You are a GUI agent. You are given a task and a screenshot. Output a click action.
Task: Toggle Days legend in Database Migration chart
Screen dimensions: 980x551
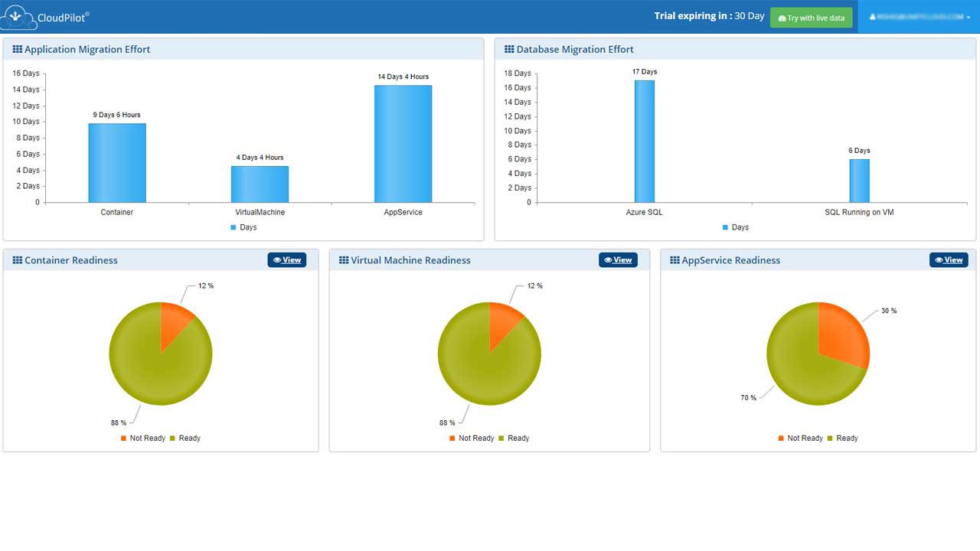(736, 227)
